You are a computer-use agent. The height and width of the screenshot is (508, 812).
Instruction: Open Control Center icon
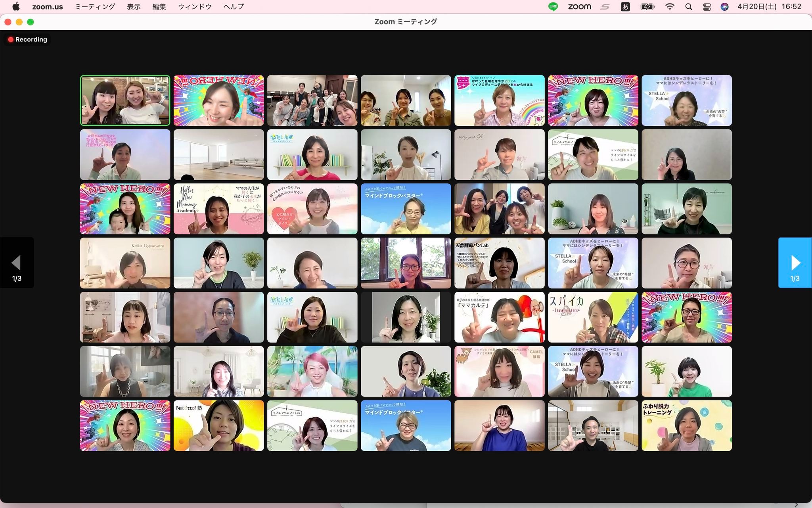(x=707, y=7)
